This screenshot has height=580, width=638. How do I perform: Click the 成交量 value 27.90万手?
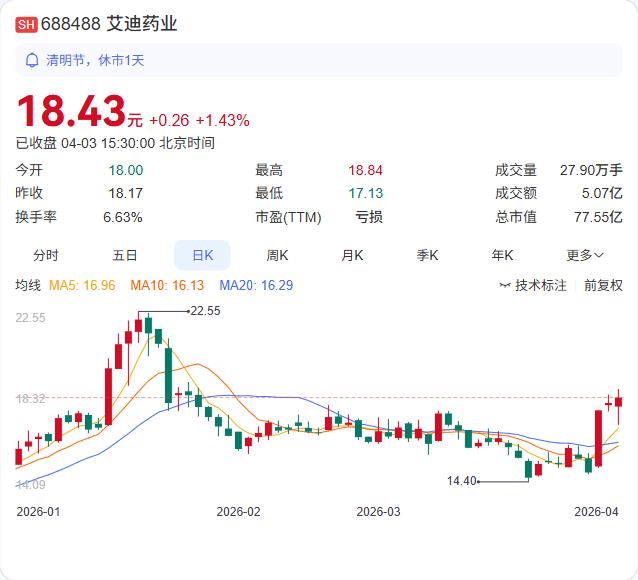tap(591, 170)
